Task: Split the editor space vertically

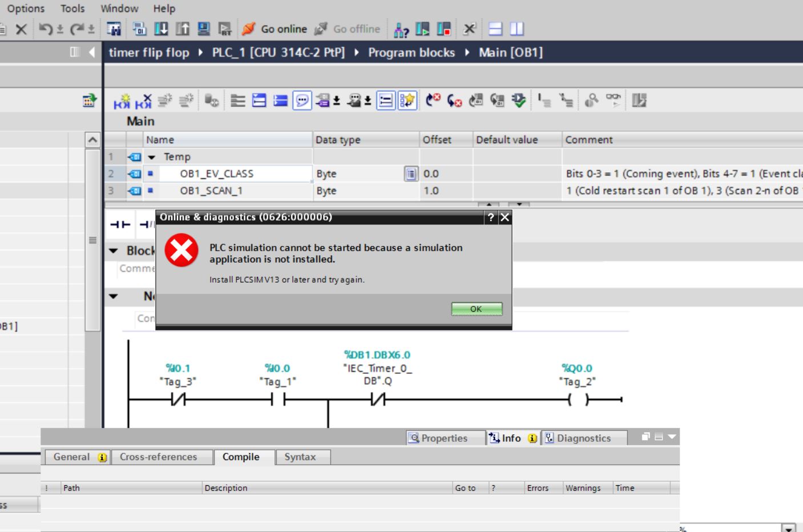Action: tap(516, 29)
